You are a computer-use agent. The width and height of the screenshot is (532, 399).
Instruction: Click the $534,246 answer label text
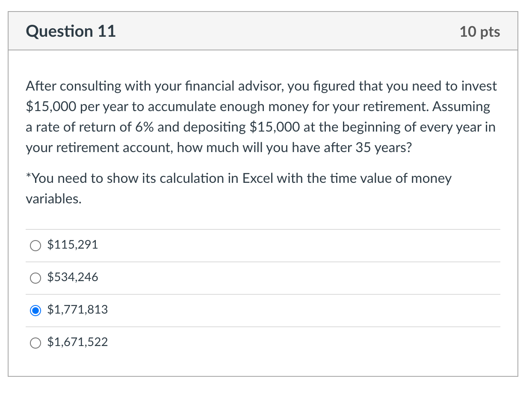pyautogui.click(x=73, y=277)
